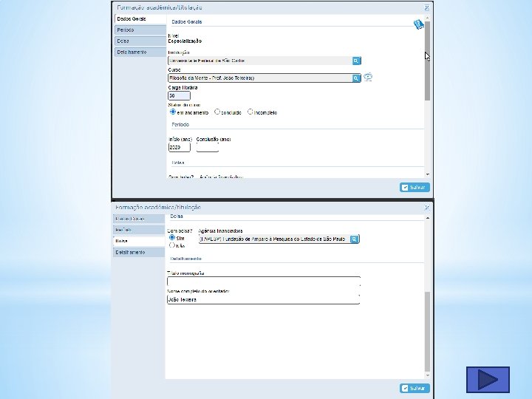Select the 'incompleto' status radio button
532x399 pixels.
tap(250, 112)
